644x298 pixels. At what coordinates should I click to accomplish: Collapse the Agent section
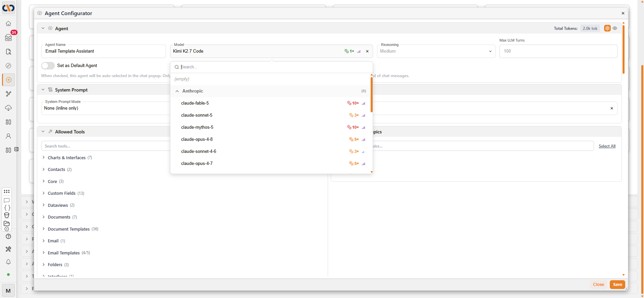click(x=43, y=28)
